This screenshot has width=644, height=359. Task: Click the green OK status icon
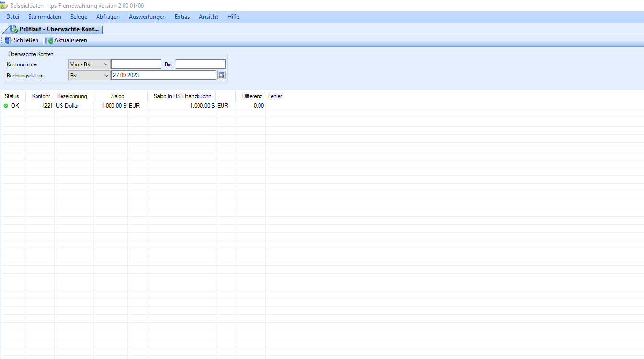click(6, 106)
